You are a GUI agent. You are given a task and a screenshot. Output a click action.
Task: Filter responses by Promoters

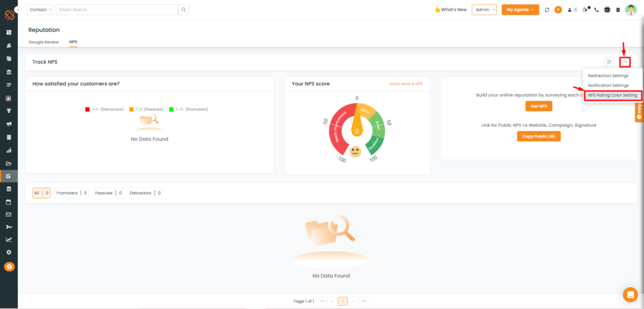72,193
